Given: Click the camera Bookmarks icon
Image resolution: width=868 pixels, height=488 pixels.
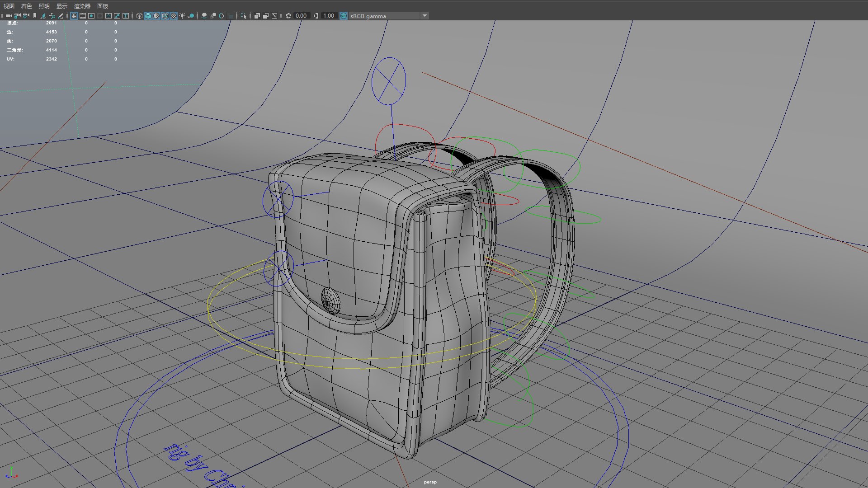Looking at the screenshot, I should tap(35, 16).
